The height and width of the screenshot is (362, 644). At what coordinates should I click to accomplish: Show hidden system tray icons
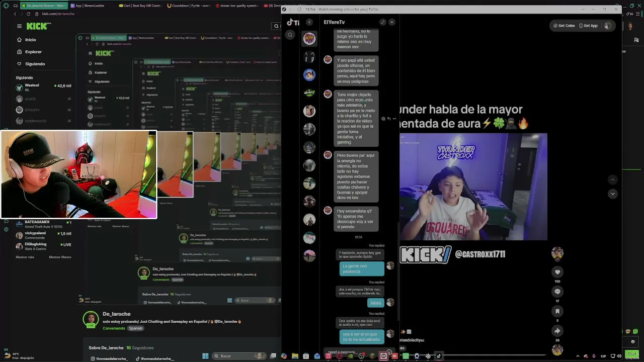click(578, 356)
